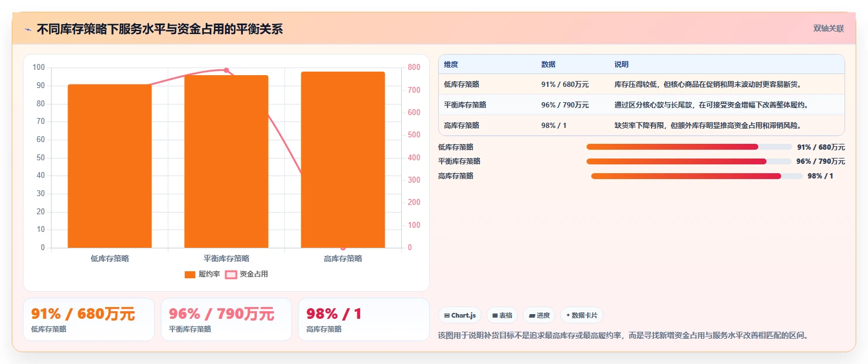
Task: Click the 数据 column header
Action: (548, 64)
